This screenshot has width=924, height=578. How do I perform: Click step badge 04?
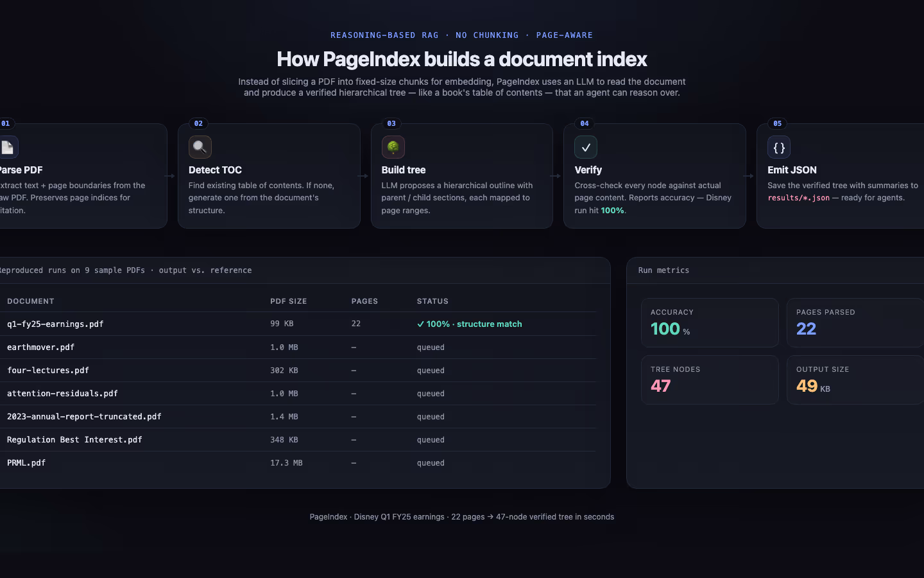585,123
